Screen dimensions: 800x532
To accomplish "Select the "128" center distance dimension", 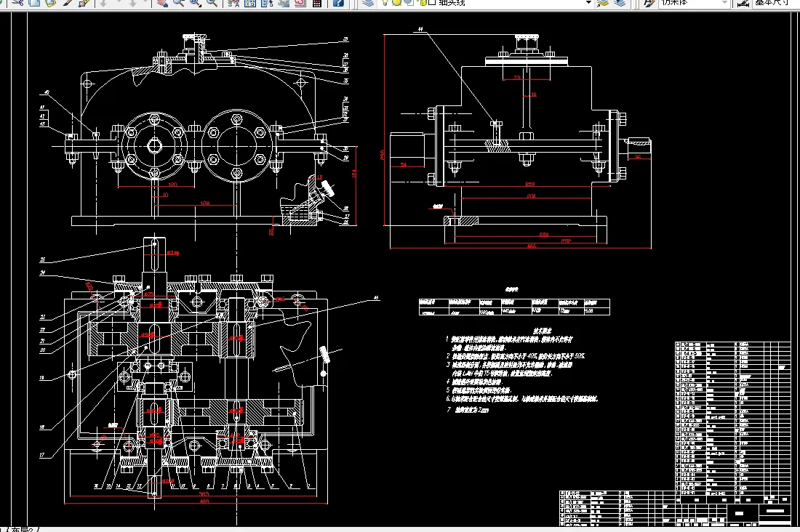I will (204, 203).
